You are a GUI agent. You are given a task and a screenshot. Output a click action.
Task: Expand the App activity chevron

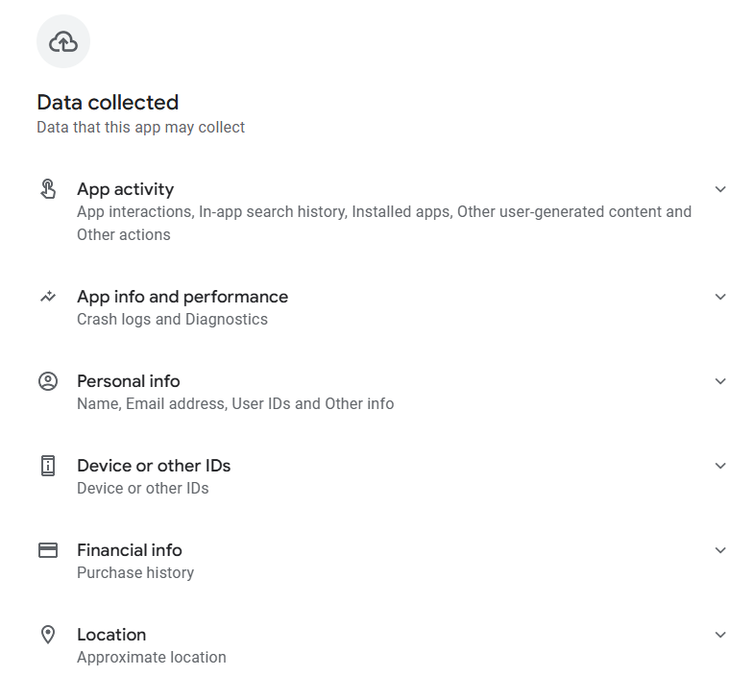click(720, 189)
